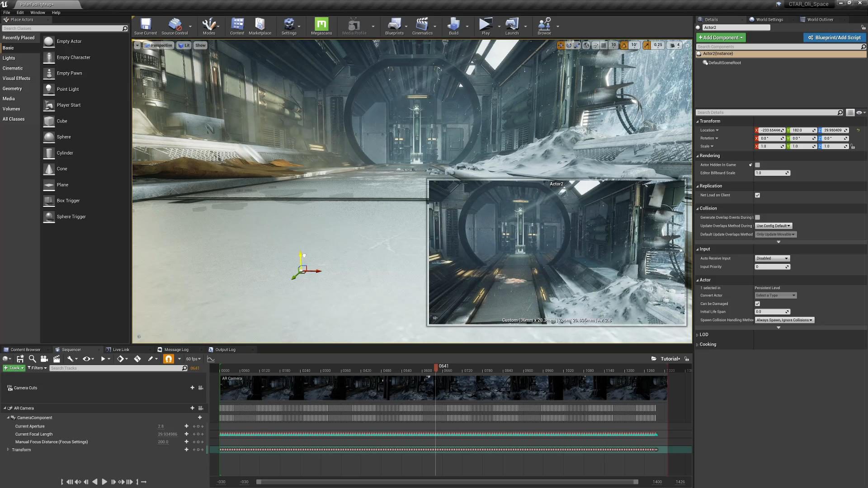Screen dimensions: 868x488
Task: Toggle Can be Damaged checkbox
Action: 757,303
